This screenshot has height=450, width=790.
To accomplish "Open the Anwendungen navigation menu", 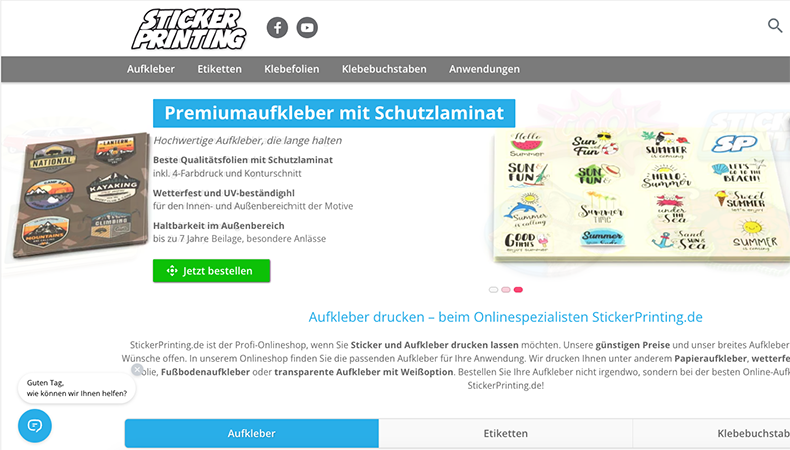I will [x=484, y=69].
